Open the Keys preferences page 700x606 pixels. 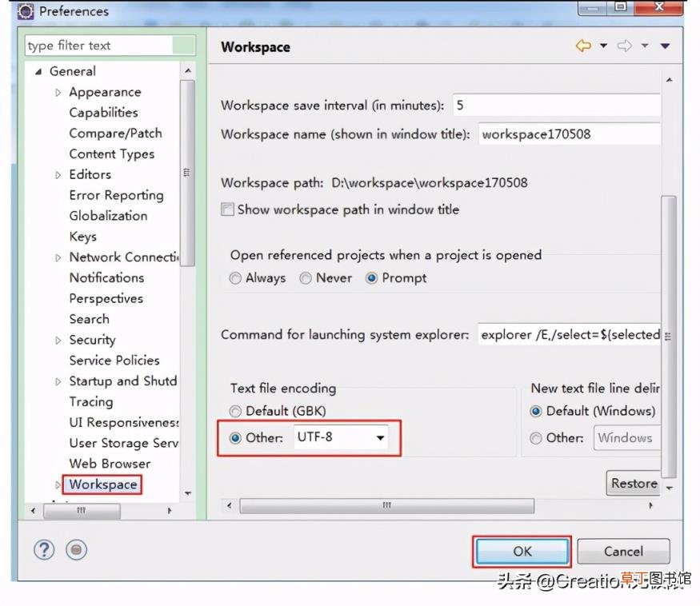(x=83, y=236)
